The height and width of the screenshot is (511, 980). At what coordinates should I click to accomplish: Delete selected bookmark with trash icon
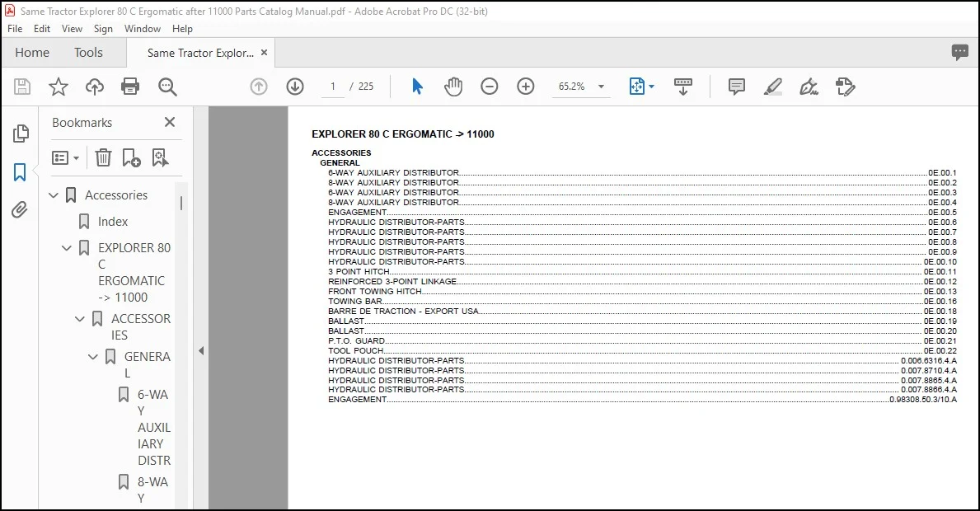point(103,157)
